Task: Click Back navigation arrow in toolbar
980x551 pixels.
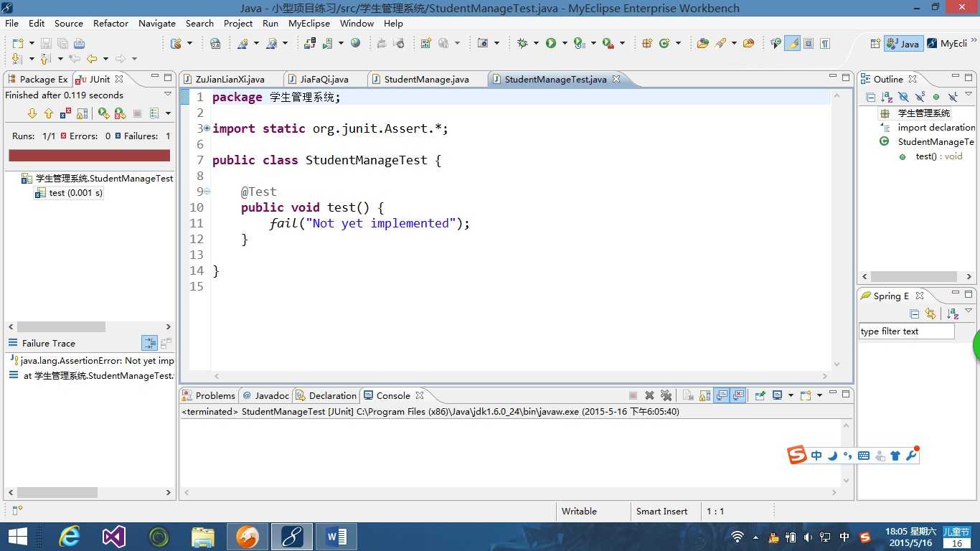Action: pyautogui.click(x=92, y=59)
